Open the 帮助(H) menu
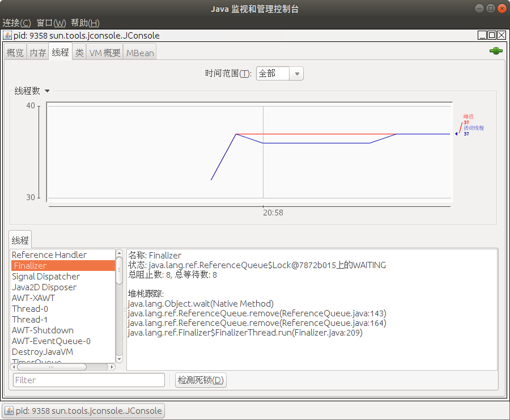 coord(85,23)
